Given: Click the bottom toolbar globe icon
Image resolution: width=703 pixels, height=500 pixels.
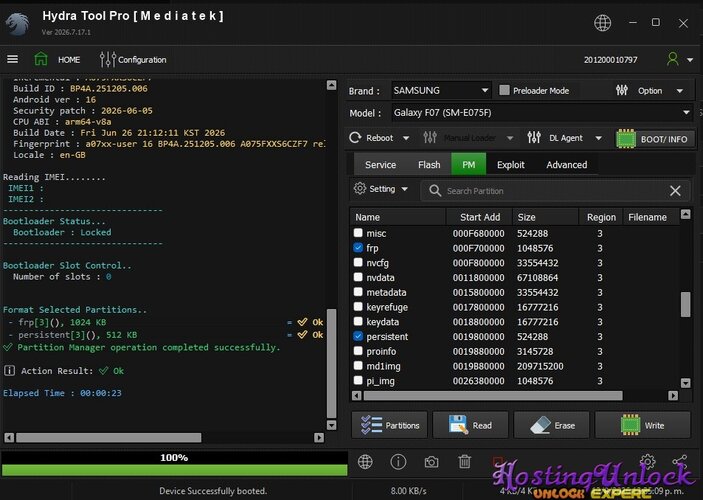Looking at the screenshot, I should pyautogui.click(x=365, y=461).
